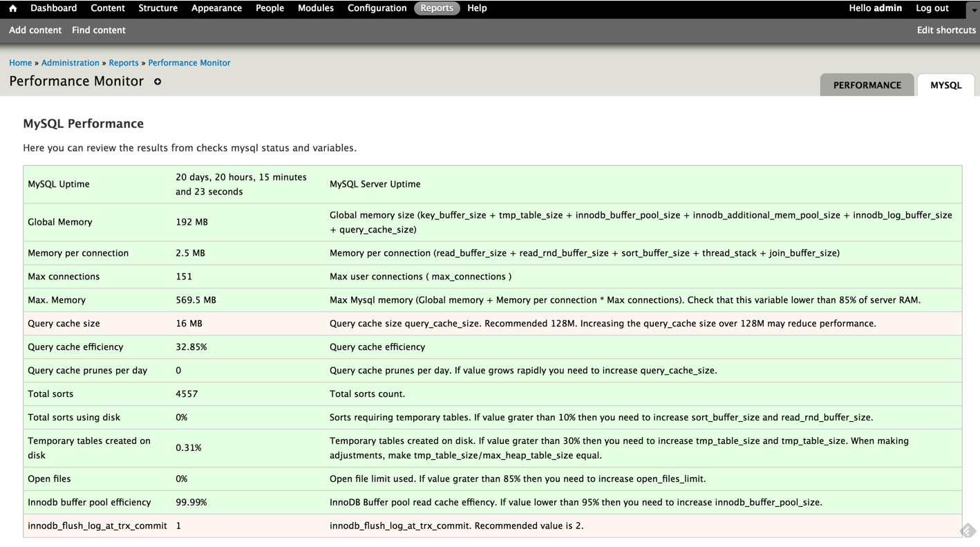This screenshot has height=547, width=980.
Task: Open the Appearance menu item
Action: click(x=216, y=8)
